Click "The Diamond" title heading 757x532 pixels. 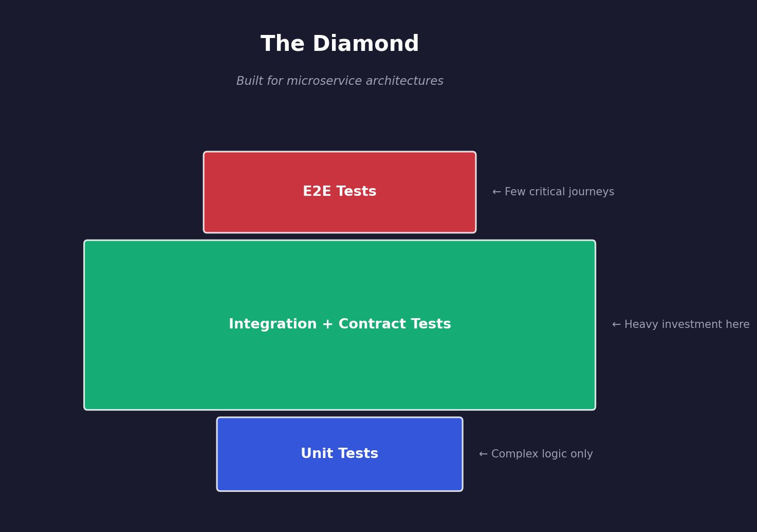[x=340, y=44]
